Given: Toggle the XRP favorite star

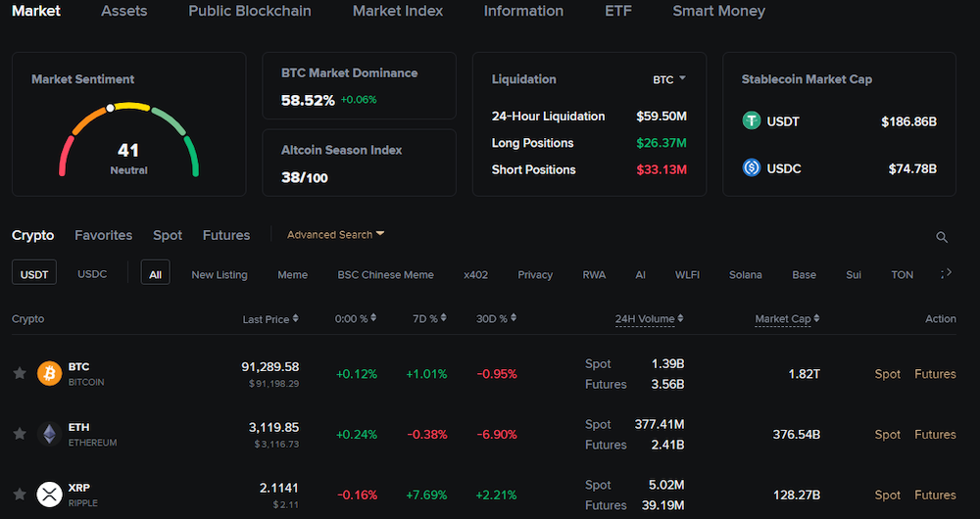Looking at the screenshot, I should [19, 495].
